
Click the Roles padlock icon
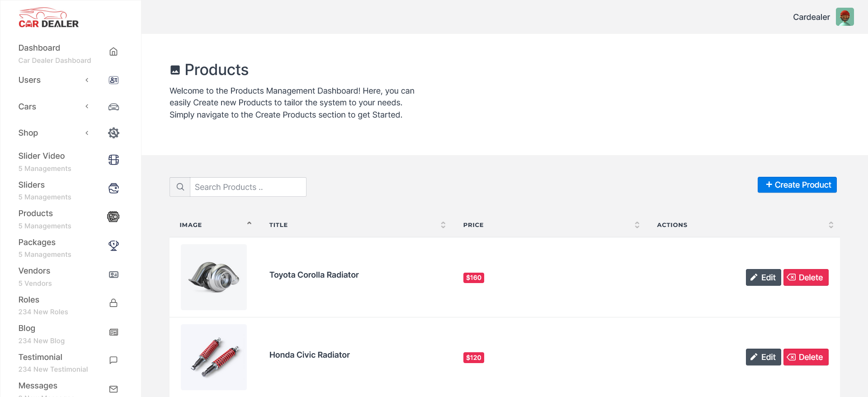pos(113,303)
